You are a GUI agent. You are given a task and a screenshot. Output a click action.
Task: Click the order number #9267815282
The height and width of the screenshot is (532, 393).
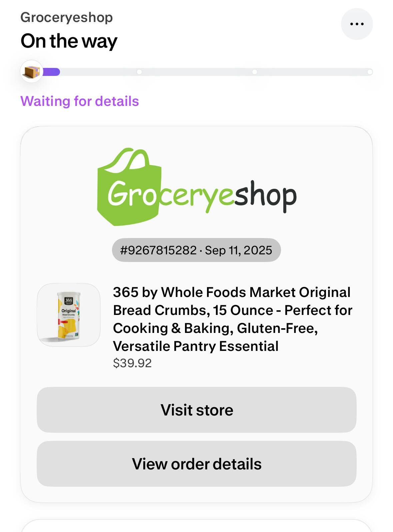click(158, 250)
